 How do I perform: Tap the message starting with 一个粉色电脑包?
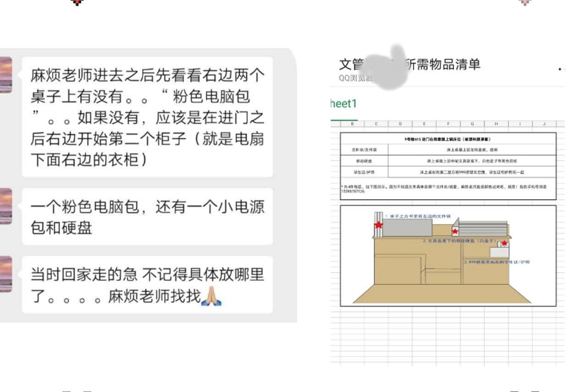click(147, 216)
